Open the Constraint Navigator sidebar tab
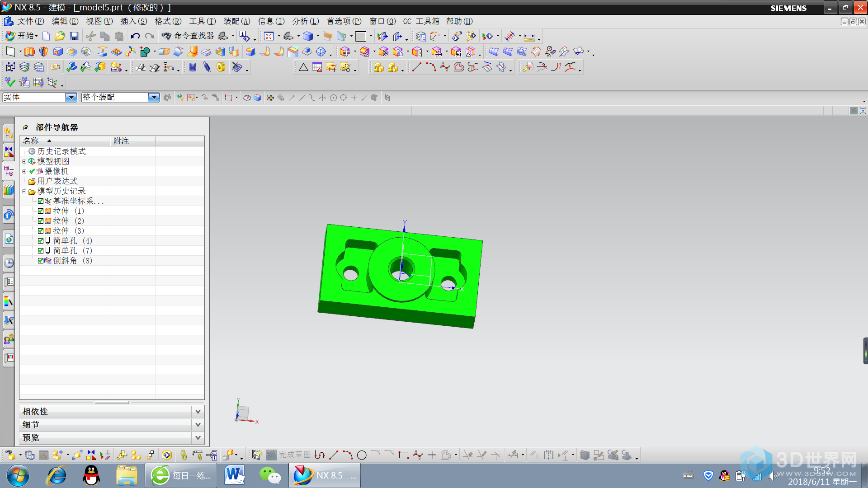This screenshot has width=868, height=488. tap(9, 152)
